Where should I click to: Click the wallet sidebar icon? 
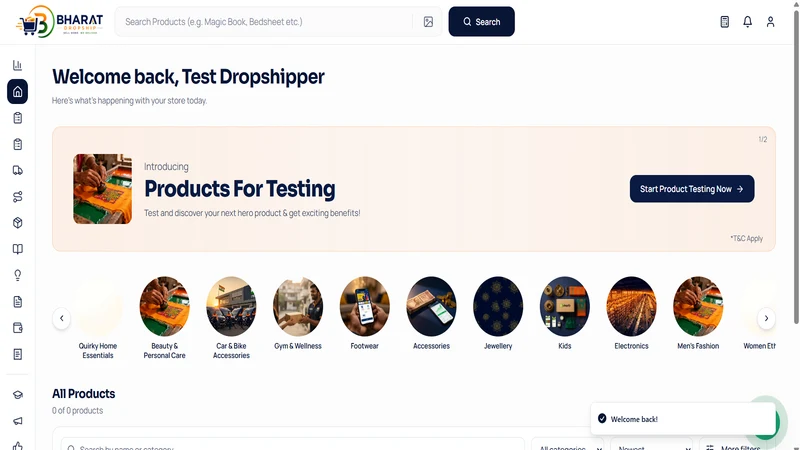tap(17, 328)
